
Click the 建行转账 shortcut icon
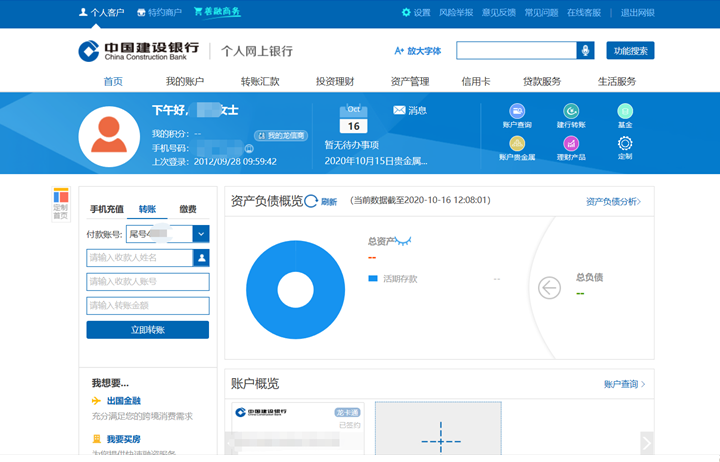point(571,111)
